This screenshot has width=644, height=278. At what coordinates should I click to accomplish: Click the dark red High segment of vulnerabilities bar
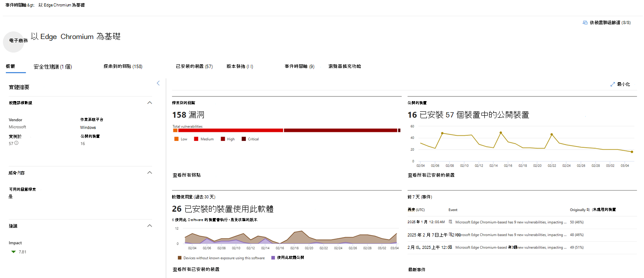[340, 130]
